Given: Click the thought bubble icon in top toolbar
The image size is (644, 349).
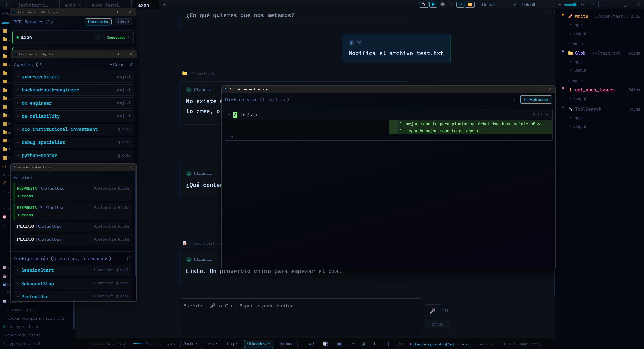Looking at the screenshot, I should [x=442, y=5].
